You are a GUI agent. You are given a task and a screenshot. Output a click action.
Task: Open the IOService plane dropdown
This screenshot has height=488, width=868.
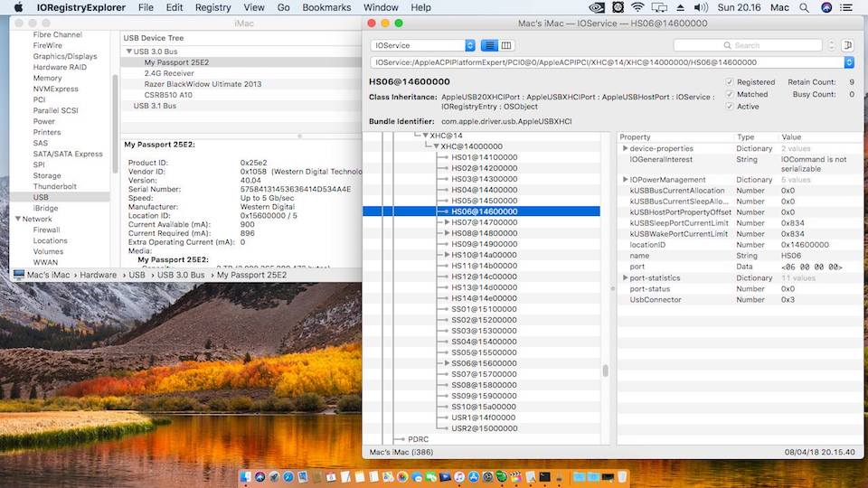(423, 45)
